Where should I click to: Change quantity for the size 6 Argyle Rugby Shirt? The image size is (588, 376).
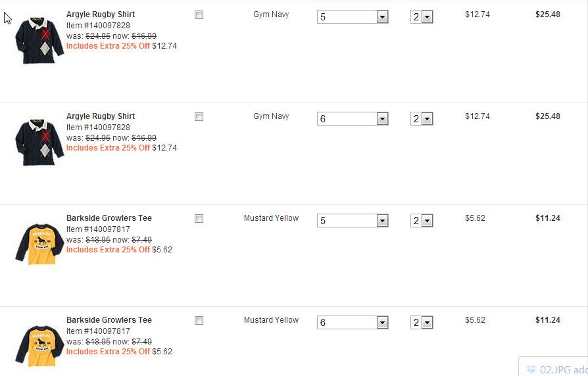[x=422, y=119]
